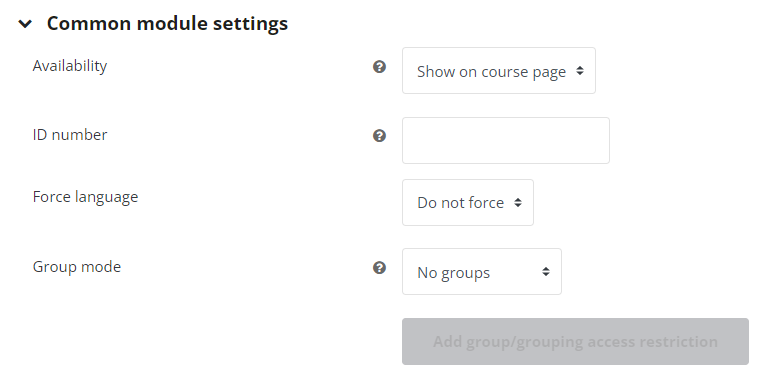Open the No groups dropdown
Viewport: 770px width, 371px height.
482,272
